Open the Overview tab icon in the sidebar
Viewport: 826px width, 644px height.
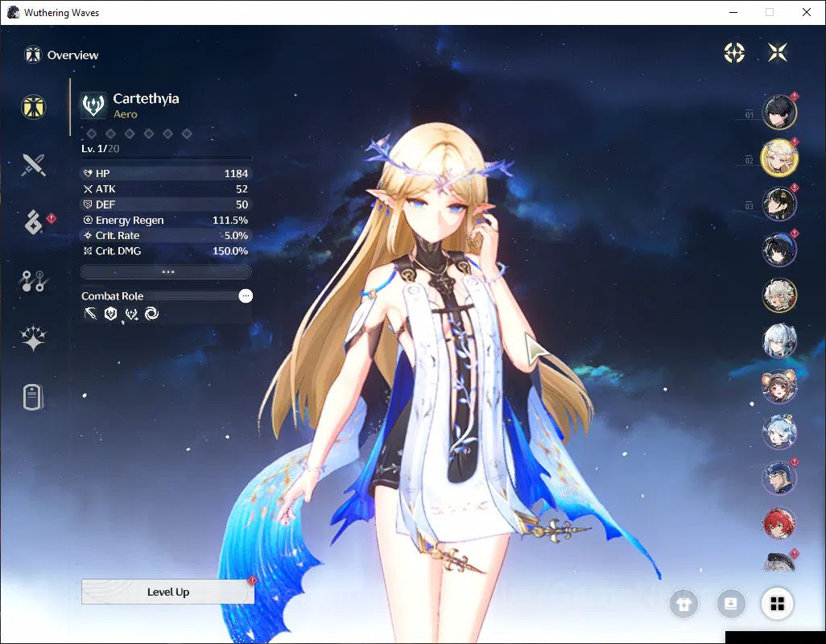pos(33,107)
